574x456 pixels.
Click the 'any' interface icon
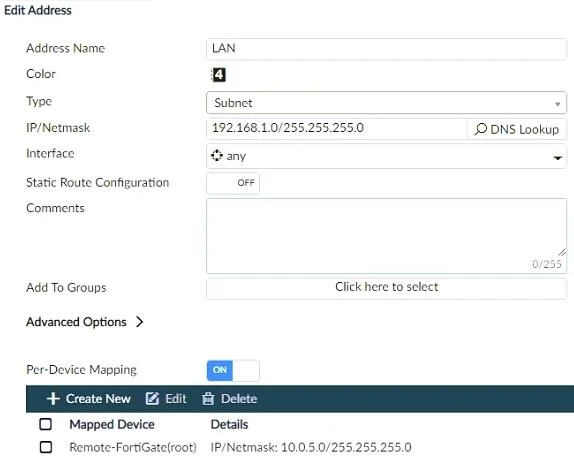click(217, 156)
